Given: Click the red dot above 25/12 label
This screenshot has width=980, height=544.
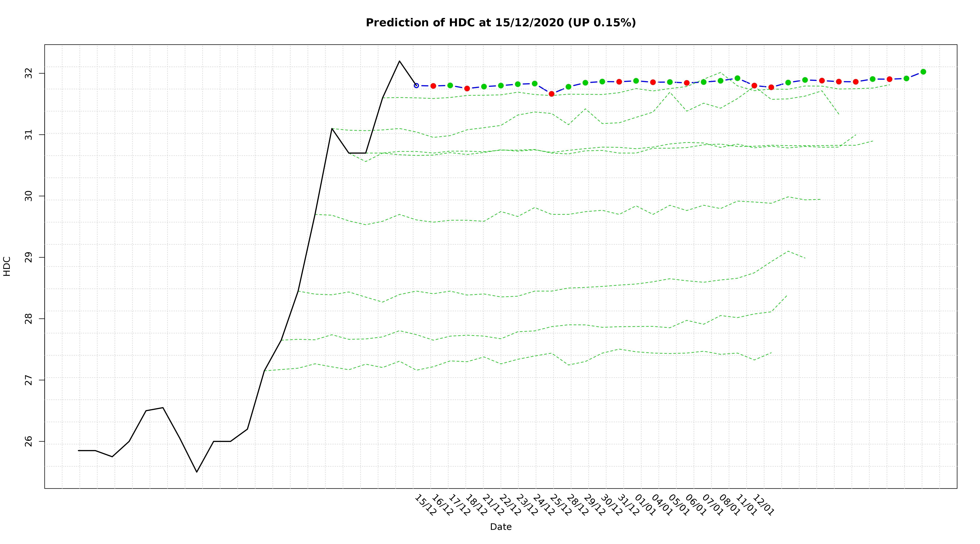Looking at the screenshot, I should click(x=552, y=94).
